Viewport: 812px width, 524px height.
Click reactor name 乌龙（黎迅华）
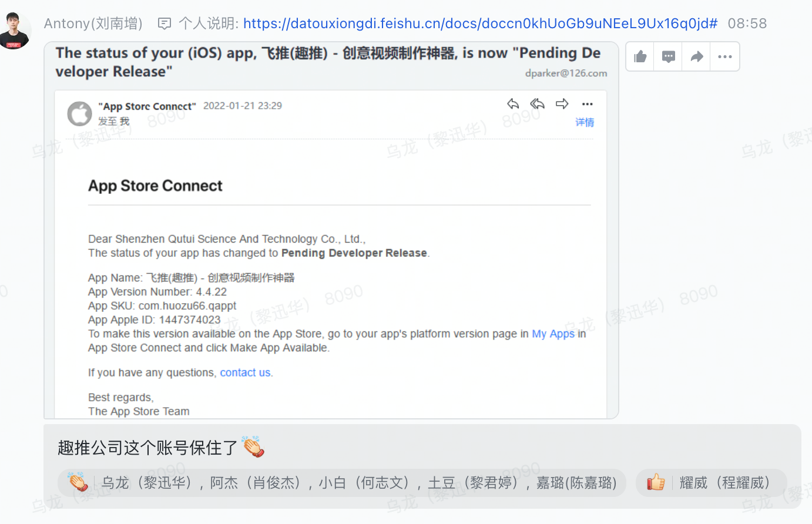[x=146, y=483]
